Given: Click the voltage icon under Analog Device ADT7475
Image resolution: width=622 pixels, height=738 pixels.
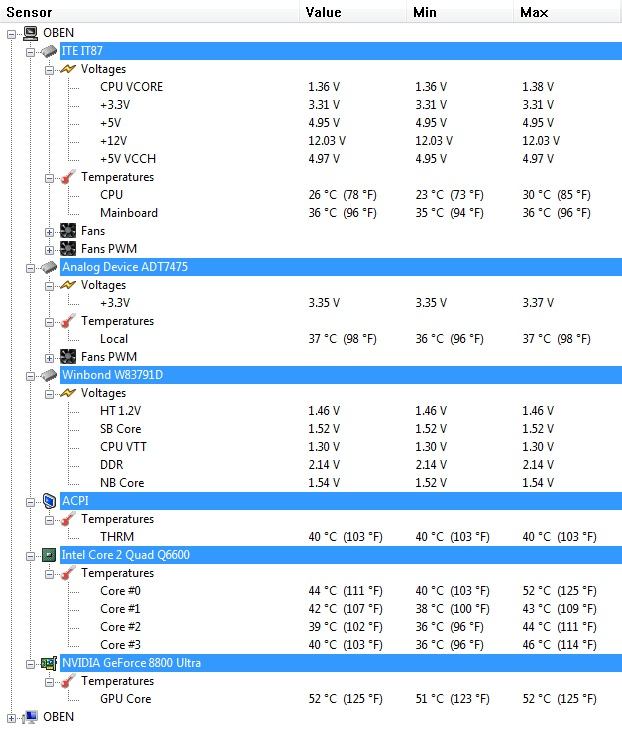Looking at the screenshot, I should pos(68,285).
